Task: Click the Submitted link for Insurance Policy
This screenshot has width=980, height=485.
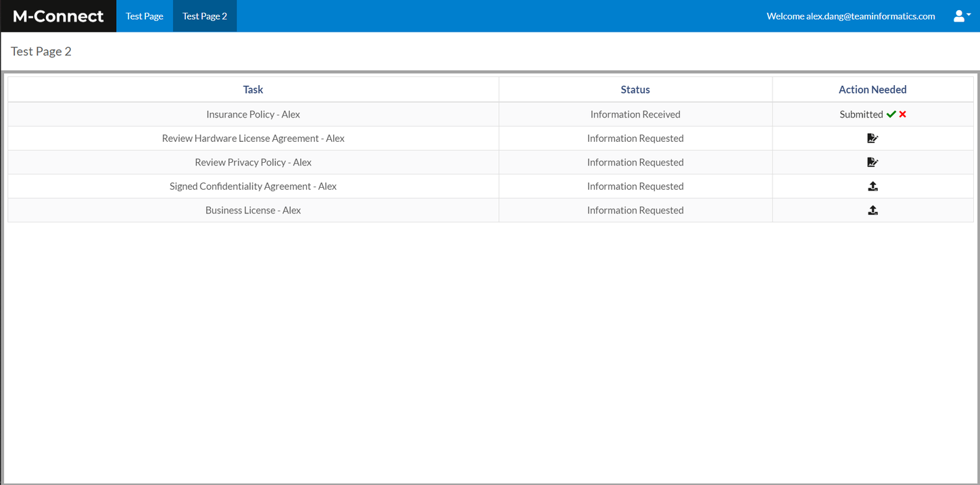Action: click(861, 114)
